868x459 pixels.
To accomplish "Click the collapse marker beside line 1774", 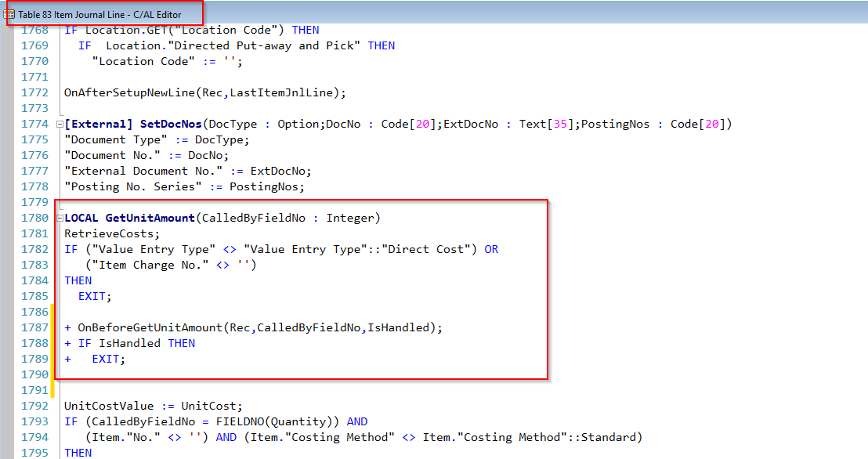I will [60, 124].
